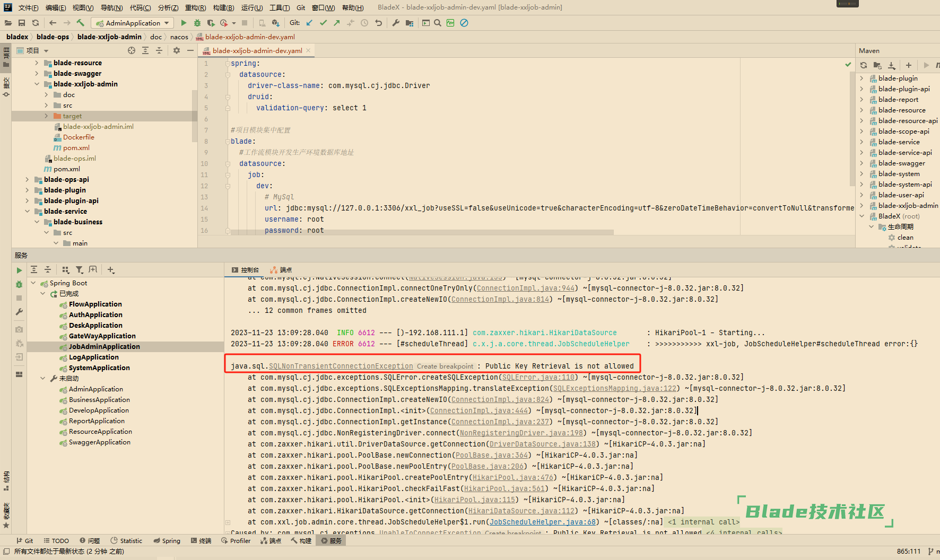
Task: Open the 终端 terminal tool window
Action: click(201, 541)
